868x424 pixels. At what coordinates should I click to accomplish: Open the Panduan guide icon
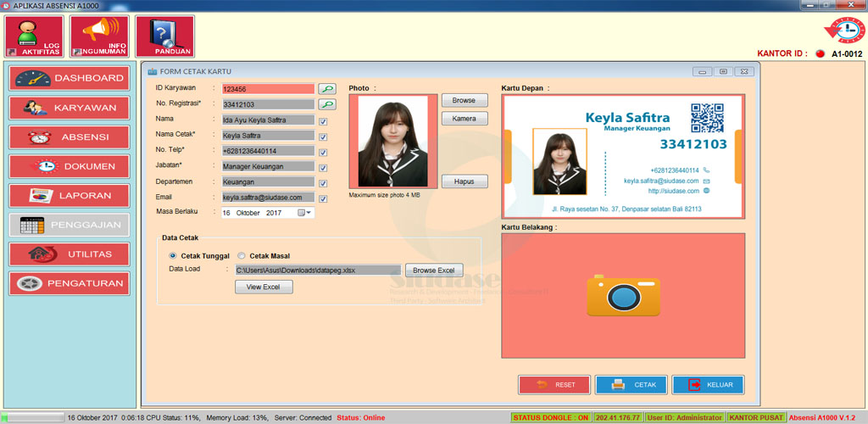[x=164, y=36]
